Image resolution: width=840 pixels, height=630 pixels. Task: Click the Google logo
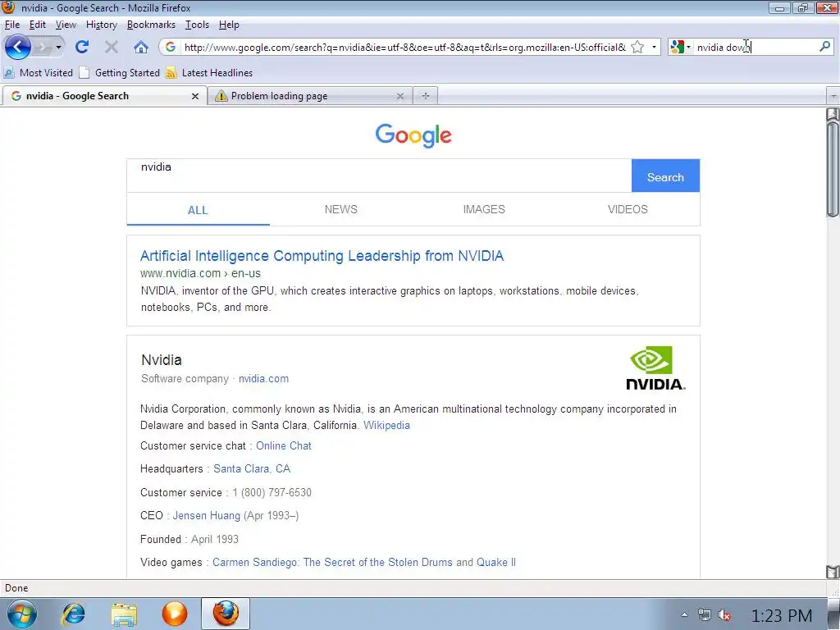413,135
